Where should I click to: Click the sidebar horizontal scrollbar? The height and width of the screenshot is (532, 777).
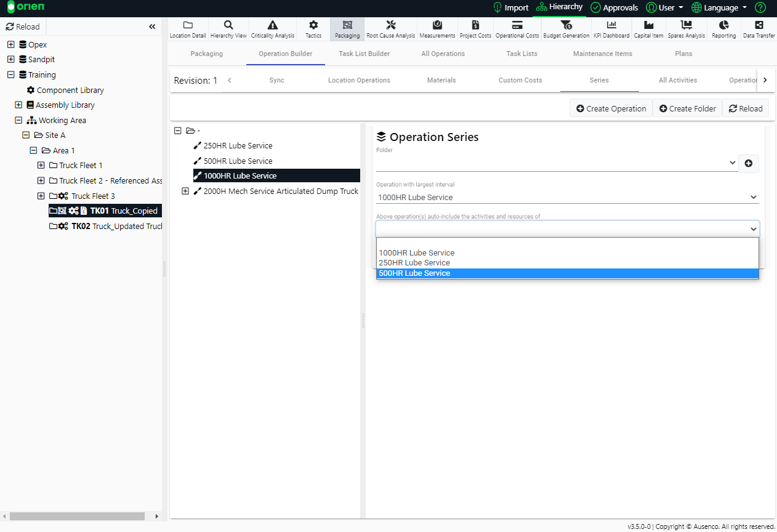click(78, 516)
